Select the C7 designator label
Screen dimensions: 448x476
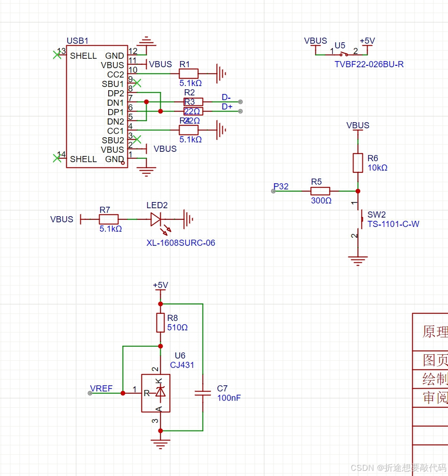pos(222,389)
